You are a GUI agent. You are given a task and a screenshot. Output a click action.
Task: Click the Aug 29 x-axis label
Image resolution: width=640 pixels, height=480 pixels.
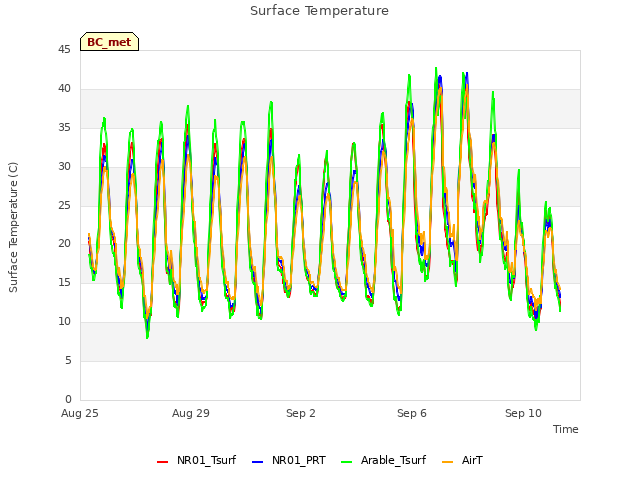(x=191, y=413)
